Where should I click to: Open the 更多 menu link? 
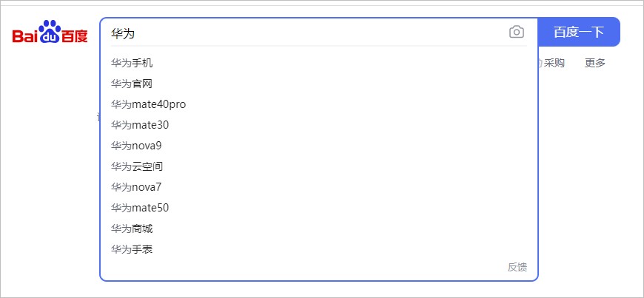coord(595,63)
